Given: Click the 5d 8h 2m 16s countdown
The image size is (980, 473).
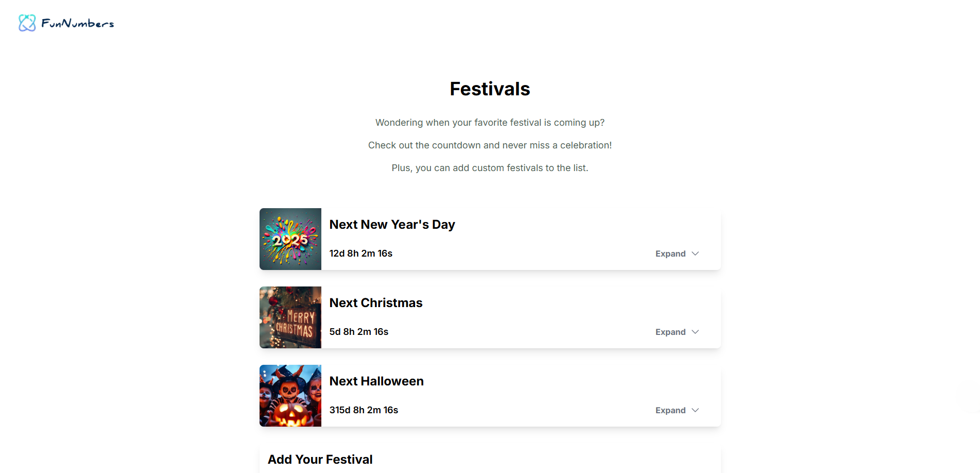Looking at the screenshot, I should click(359, 332).
